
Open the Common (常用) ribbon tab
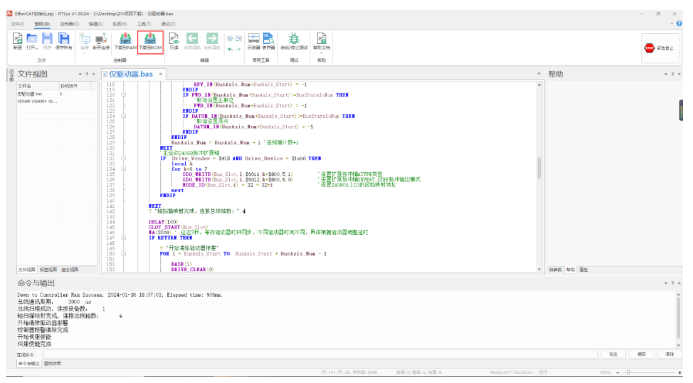click(42, 24)
